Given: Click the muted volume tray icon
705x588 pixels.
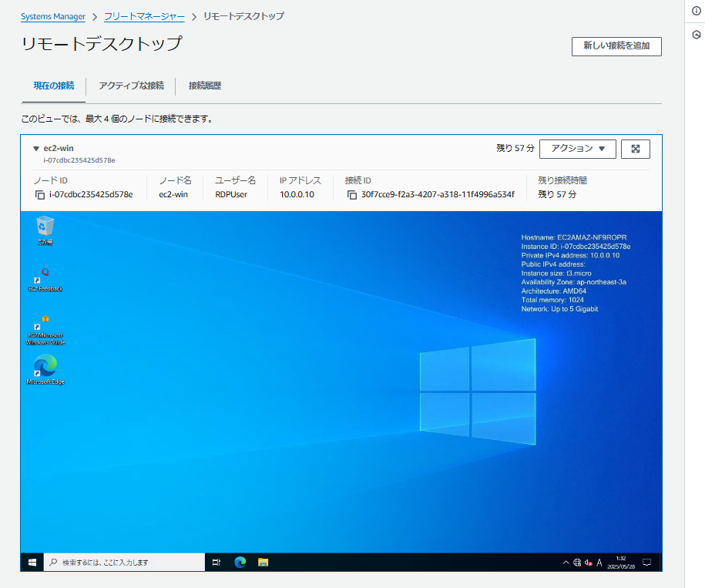Looking at the screenshot, I should click(588, 563).
